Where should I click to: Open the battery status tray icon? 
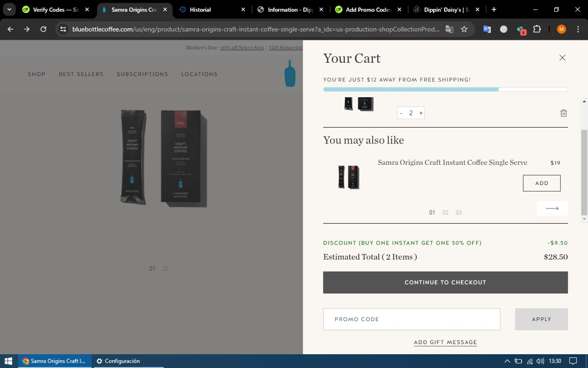coord(518,361)
